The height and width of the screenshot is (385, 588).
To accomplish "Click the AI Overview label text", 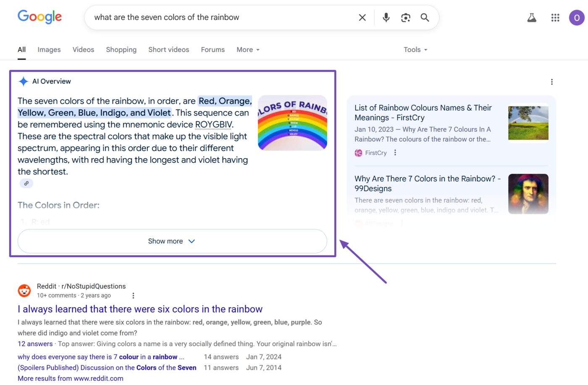I will pyautogui.click(x=52, y=82).
